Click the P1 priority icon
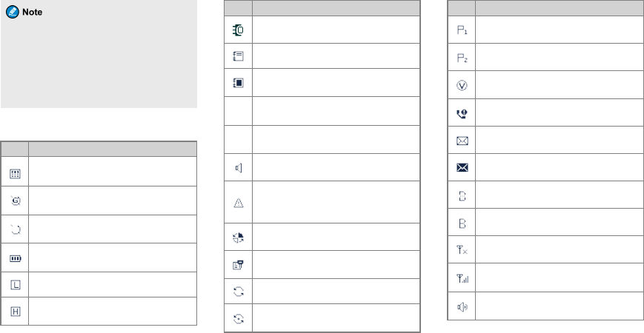644x333 pixels. (462, 30)
